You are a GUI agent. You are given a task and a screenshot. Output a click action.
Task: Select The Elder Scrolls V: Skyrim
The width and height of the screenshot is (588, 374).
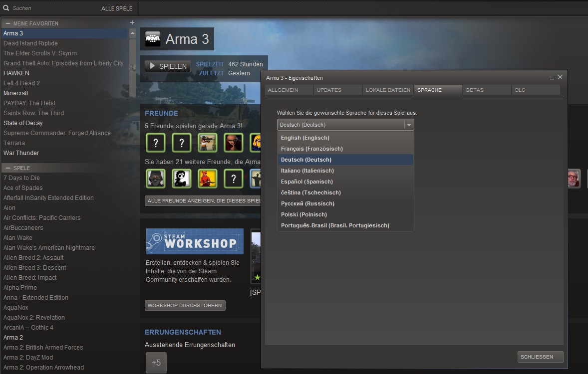(64, 53)
